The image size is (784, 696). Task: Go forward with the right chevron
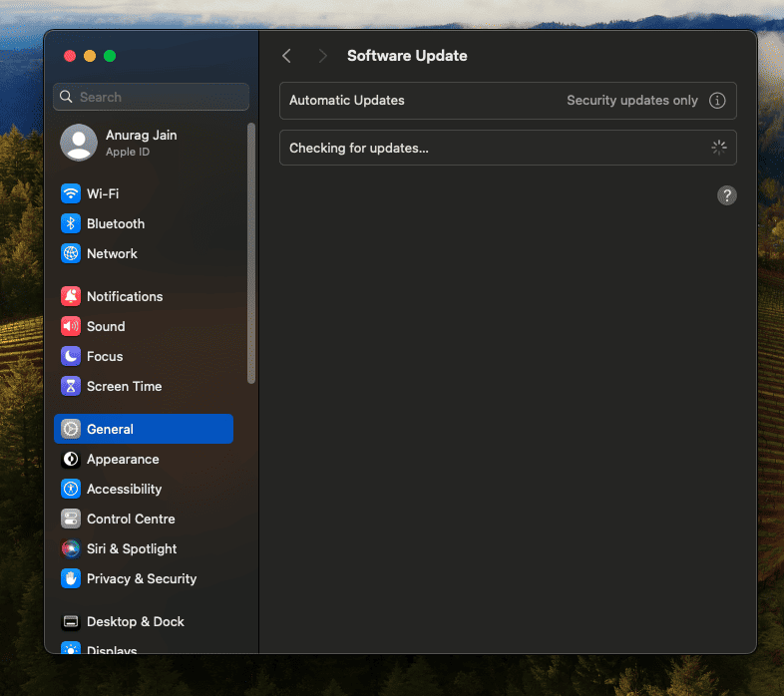[x=323, y=56]
